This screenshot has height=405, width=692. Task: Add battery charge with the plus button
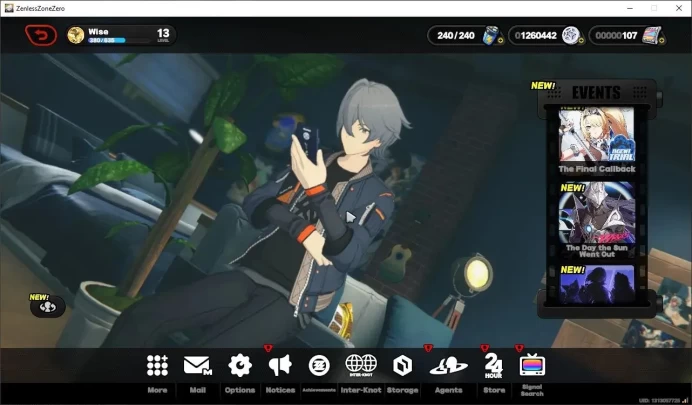click(x=500, y=41)
